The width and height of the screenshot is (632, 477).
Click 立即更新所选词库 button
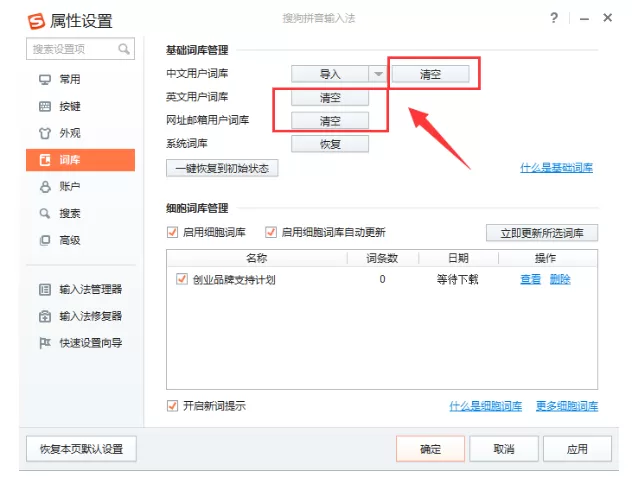coord(542,233)
